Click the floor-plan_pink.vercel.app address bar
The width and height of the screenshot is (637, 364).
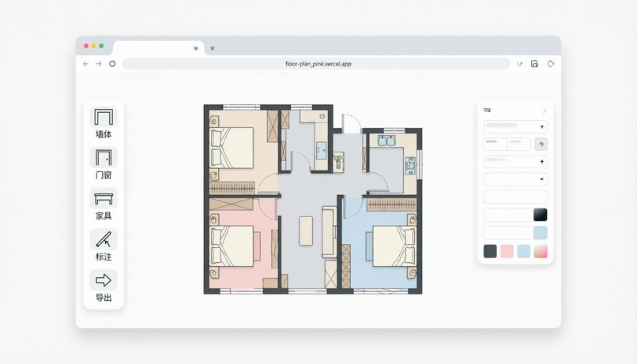(316, 64)
